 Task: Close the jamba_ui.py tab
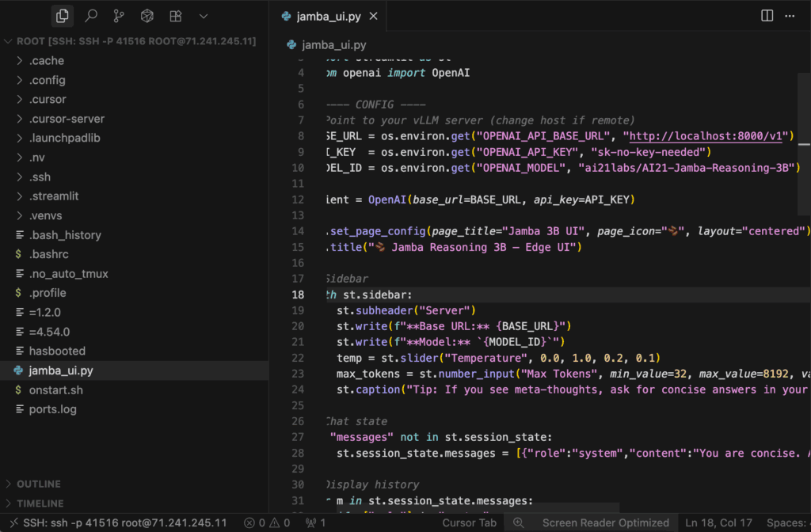[x=374, y=17]
